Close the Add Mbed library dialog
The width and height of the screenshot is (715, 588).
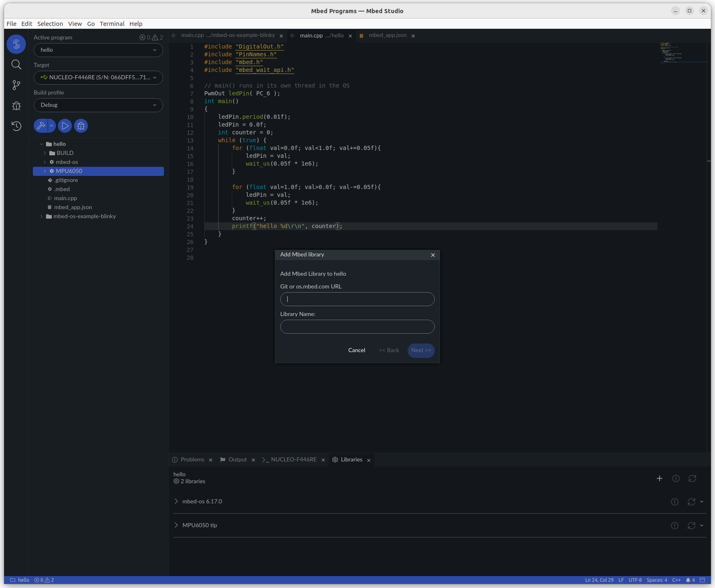[433, 255]
